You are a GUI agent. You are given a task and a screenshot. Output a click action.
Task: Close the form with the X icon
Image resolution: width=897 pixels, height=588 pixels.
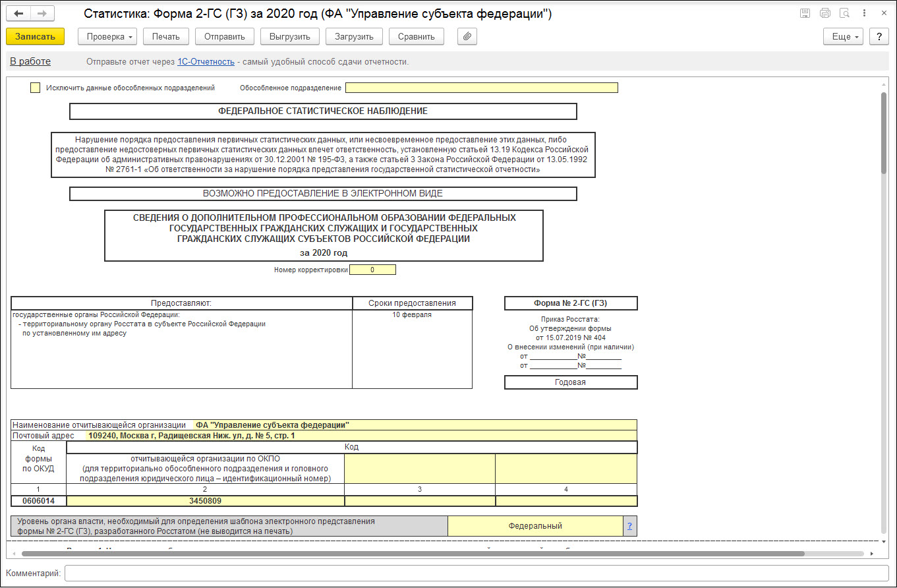pos(883,13)
